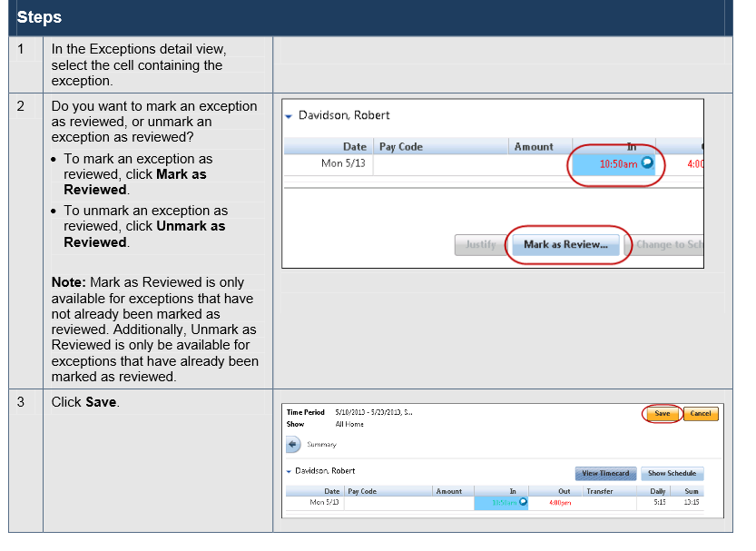Click the Transfer column header
The image size is (756, 551).
599,491
